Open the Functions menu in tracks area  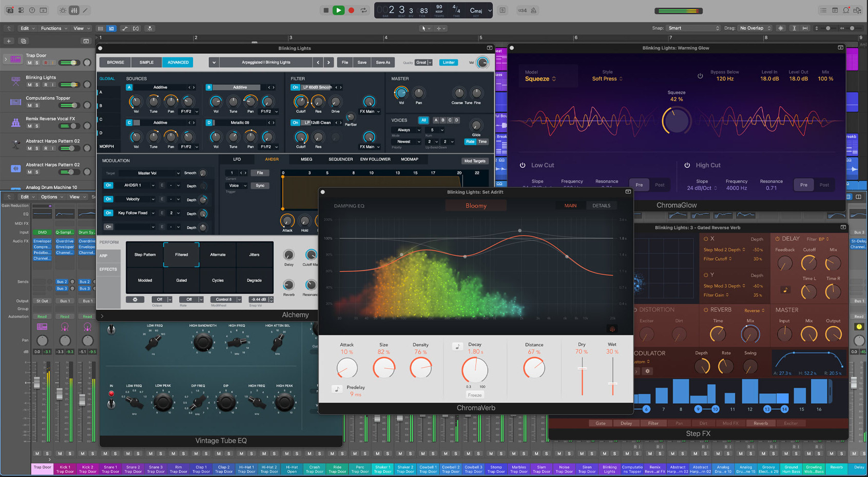53,28
